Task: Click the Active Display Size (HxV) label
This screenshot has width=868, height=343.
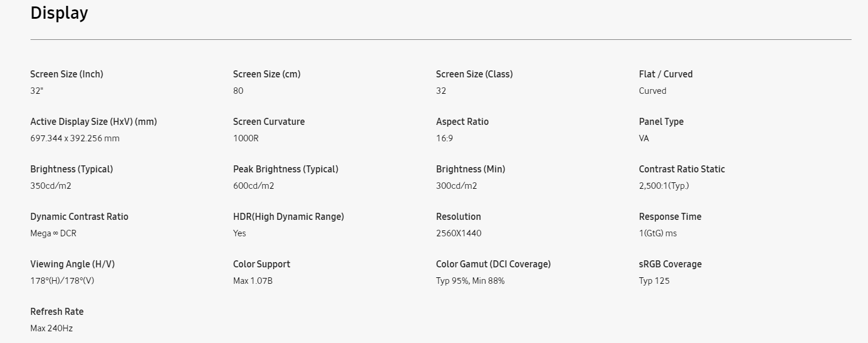Action: coord(94,121)
